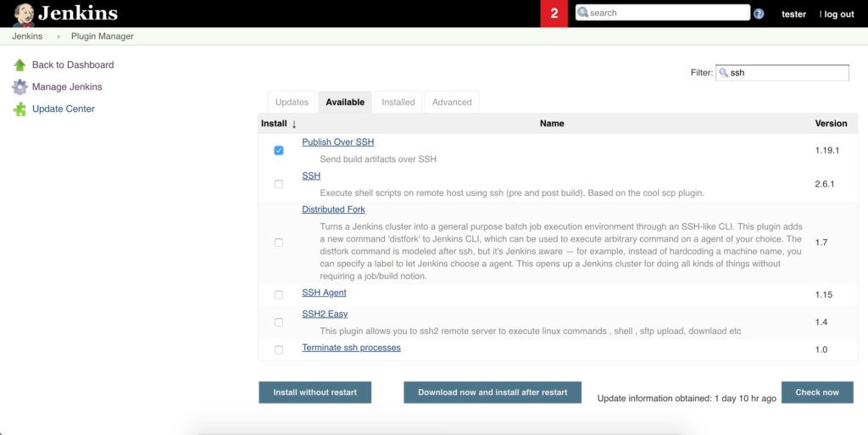The height and width of the screenshot is (435, 868).
Task: Click the Install column sort arrow
Action: (x=294, y=124)
